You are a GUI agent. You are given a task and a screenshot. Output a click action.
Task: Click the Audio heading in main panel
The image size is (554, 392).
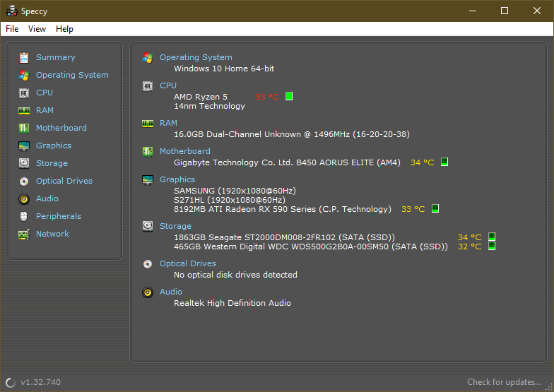(171, 292)
